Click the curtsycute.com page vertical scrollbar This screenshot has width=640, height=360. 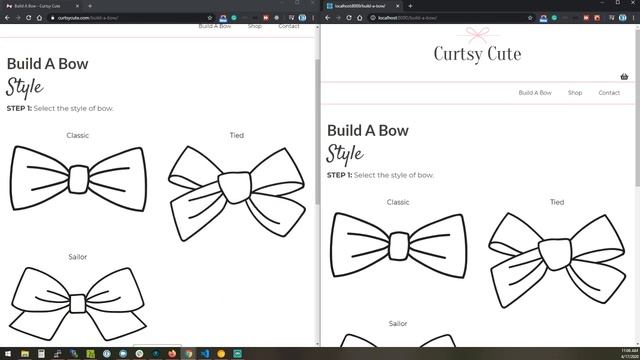click(318, 131)
